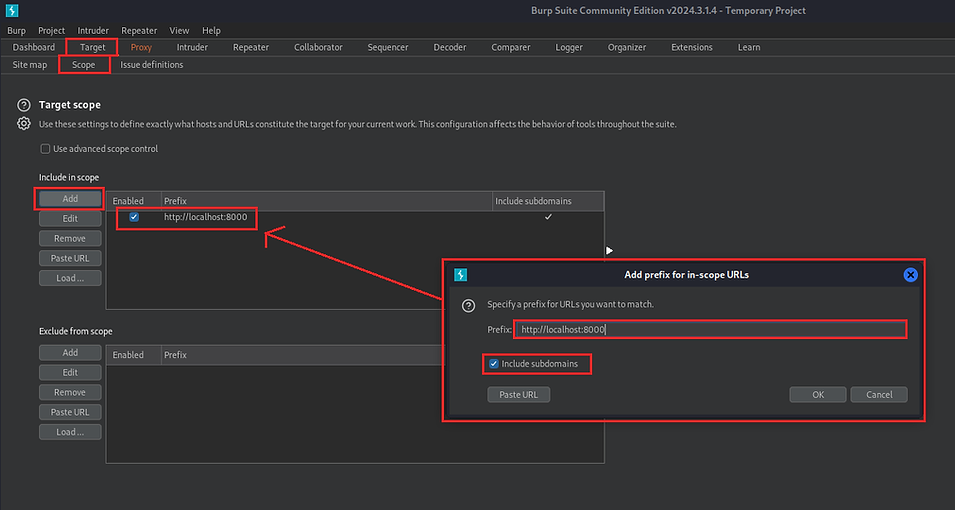The height and width of the screenshot is (510, 955).
Task: Click Include subdomains checkmark in table row
Action: coord(548,217)
